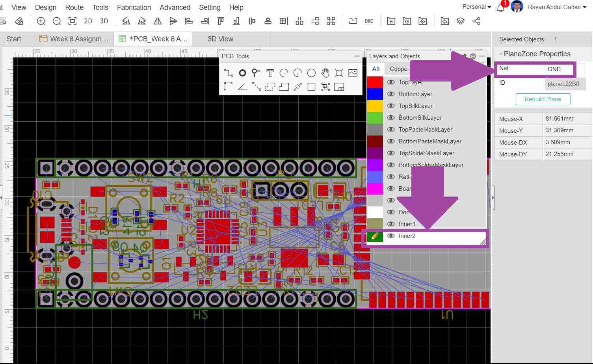593x364 pixels.
Task: Toggle the Inner2 layer eye icon
Action: pos(391,236)
